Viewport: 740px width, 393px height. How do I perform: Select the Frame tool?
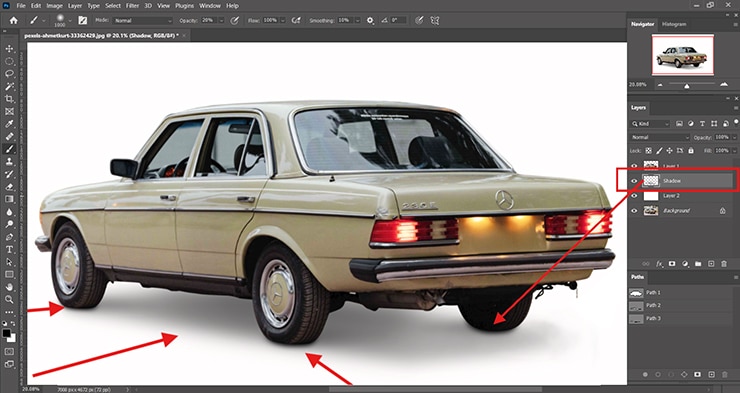pos(9,111)
